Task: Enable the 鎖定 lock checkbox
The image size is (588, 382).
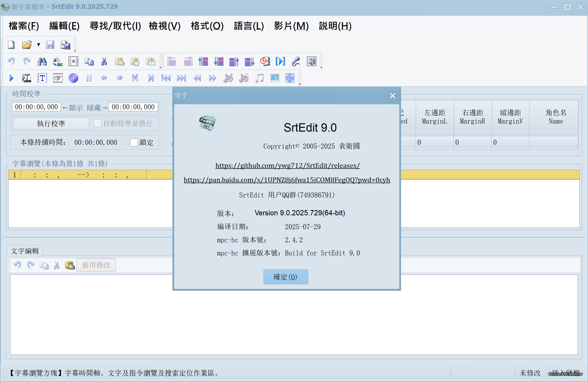Action: pos(134,142)
